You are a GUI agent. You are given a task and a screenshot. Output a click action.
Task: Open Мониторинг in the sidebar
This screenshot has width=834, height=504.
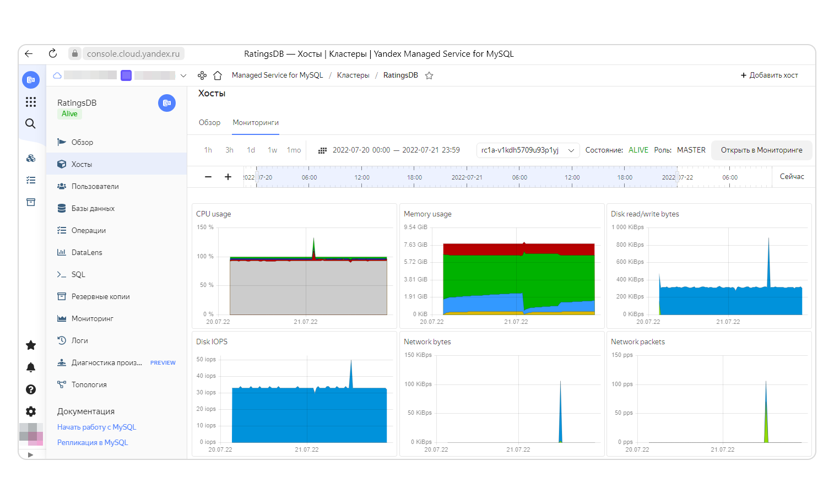(117, 318)
